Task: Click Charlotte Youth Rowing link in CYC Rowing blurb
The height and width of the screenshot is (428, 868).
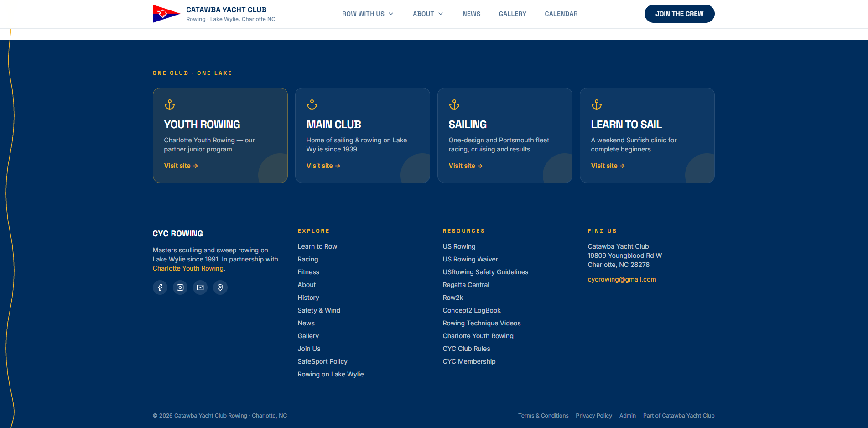Action: 188,268
